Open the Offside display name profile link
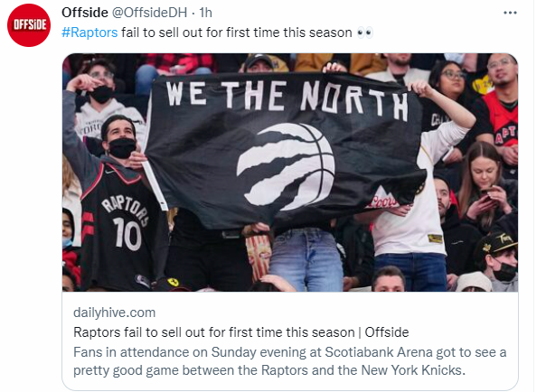This screenshot has height=392, width=546. 84,12
